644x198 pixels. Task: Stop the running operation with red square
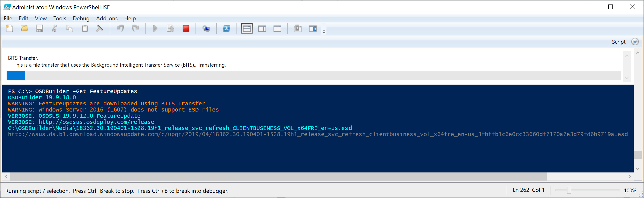(186, 29)
